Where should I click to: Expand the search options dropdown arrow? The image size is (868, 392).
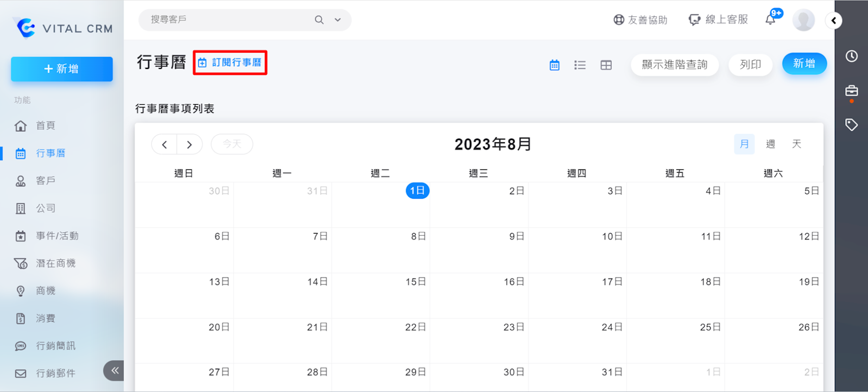(x=338, y=20)
